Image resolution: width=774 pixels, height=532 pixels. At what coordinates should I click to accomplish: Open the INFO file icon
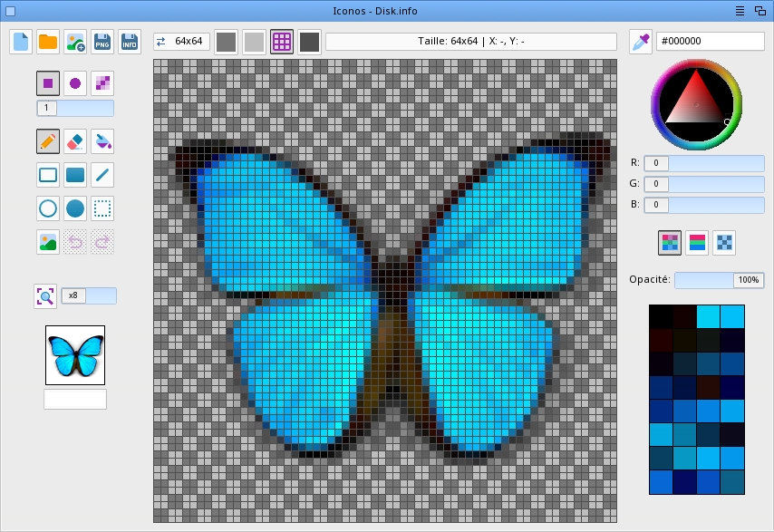click(130, 42)
